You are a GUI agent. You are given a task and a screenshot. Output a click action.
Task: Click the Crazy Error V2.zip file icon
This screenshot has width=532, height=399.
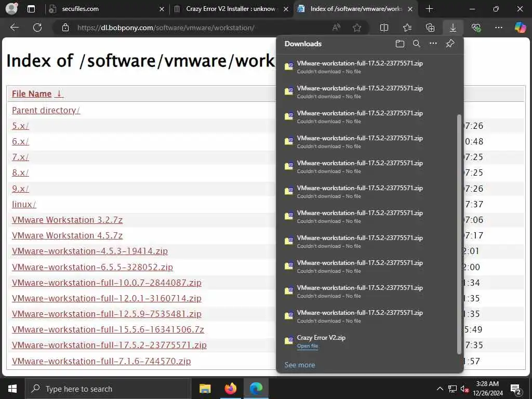289,340
